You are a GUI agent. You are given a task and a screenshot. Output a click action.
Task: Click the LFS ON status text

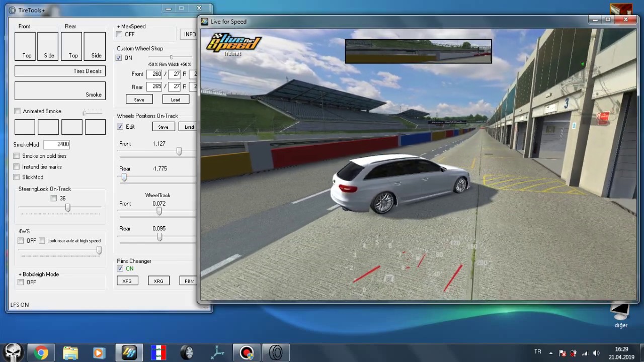coord(20,305)
